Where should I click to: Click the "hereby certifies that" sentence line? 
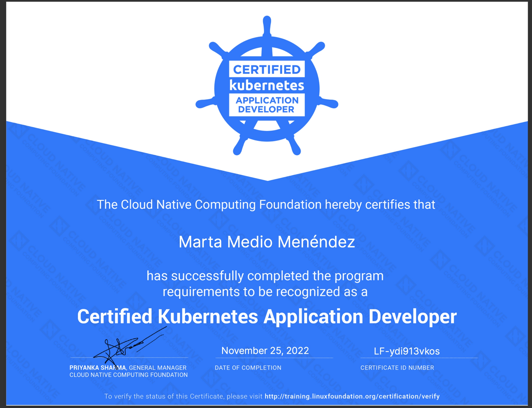(x=266, y=204)
